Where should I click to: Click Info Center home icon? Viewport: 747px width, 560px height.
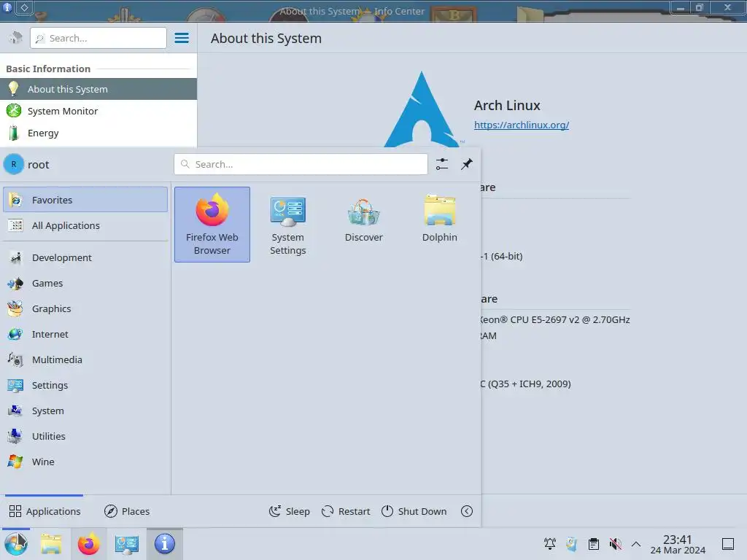15,38
